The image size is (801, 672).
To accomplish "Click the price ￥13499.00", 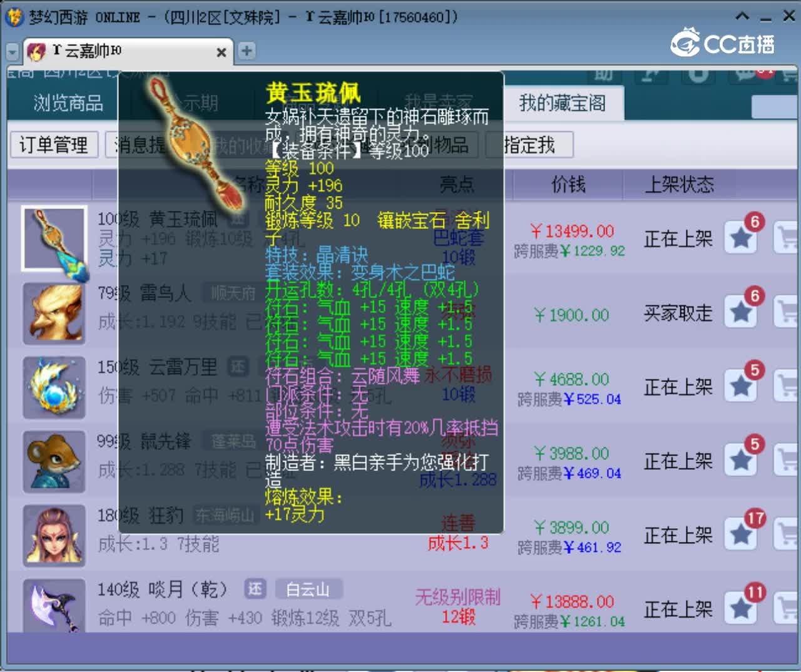I will pos(572,231).
